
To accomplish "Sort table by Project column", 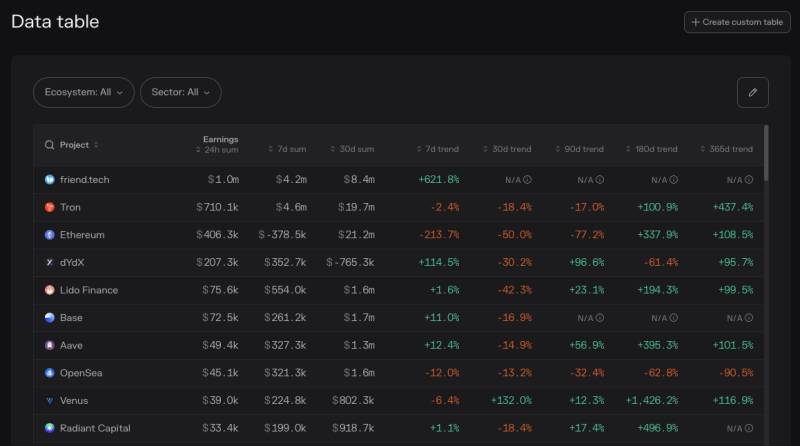I will [x=79, y=145].
